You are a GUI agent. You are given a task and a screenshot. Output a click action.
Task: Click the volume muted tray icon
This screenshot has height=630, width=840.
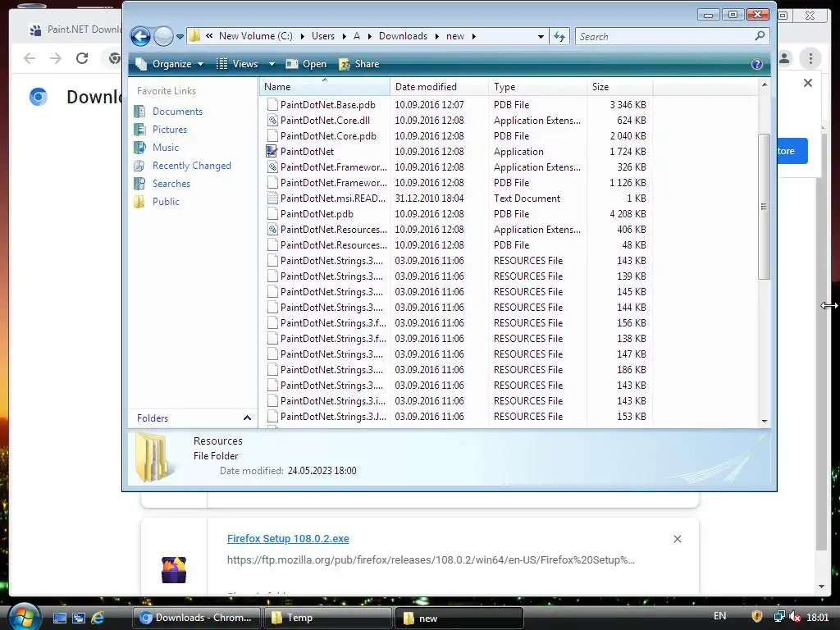pos(795,617)
